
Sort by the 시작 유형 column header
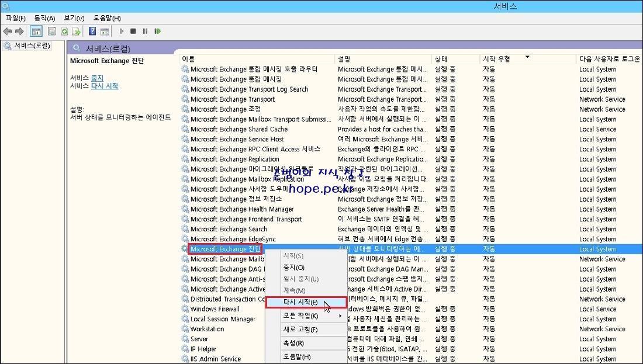(x=528, y=59)
